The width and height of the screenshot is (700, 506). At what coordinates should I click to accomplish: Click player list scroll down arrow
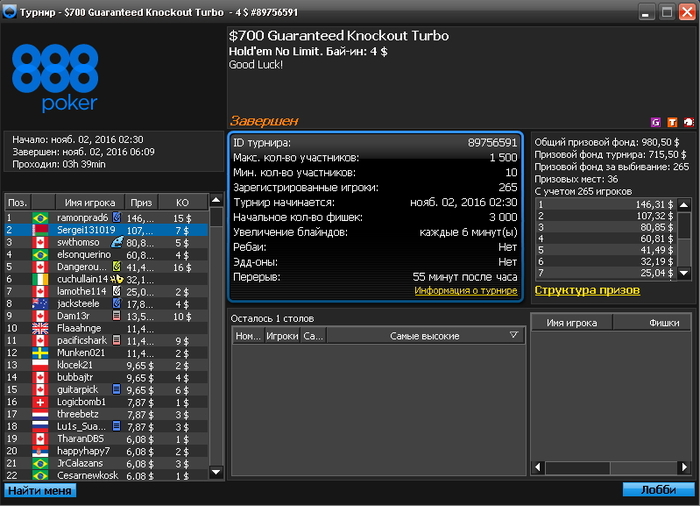[x=216, y=472]
